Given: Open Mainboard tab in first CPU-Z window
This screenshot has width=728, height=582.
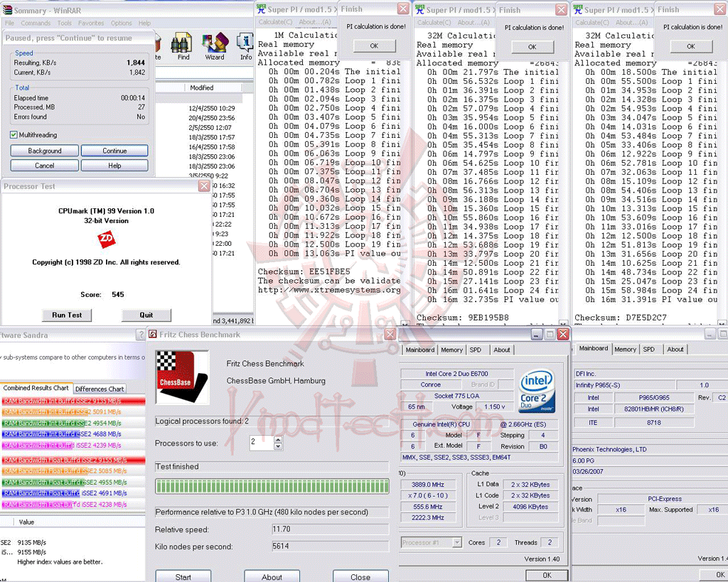Looking at the screenshot, I should (x=419, y=350).
